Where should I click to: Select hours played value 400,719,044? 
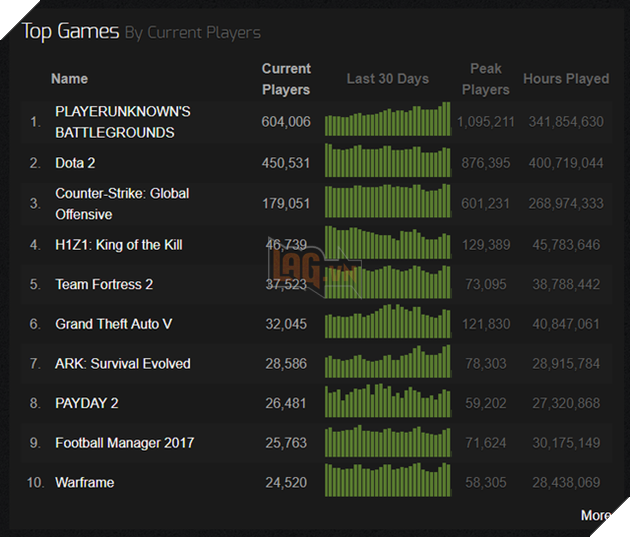pos(566,163)
